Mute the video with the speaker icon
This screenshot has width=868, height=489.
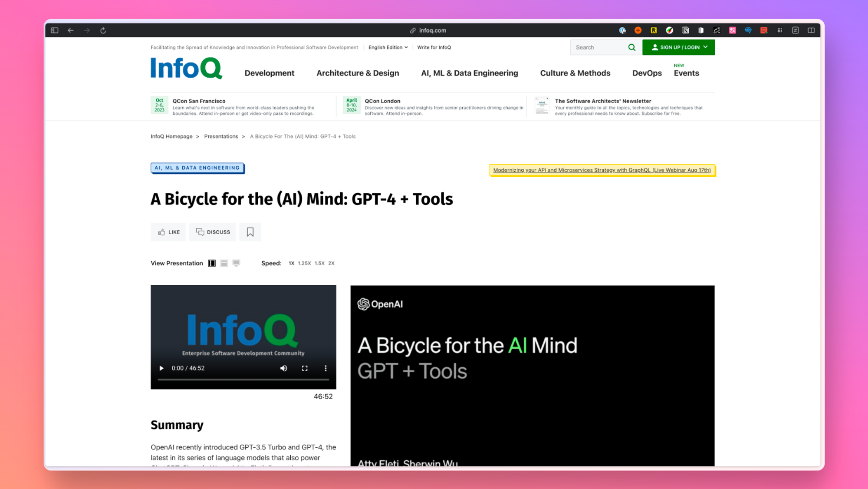click(x=283, y=368)
